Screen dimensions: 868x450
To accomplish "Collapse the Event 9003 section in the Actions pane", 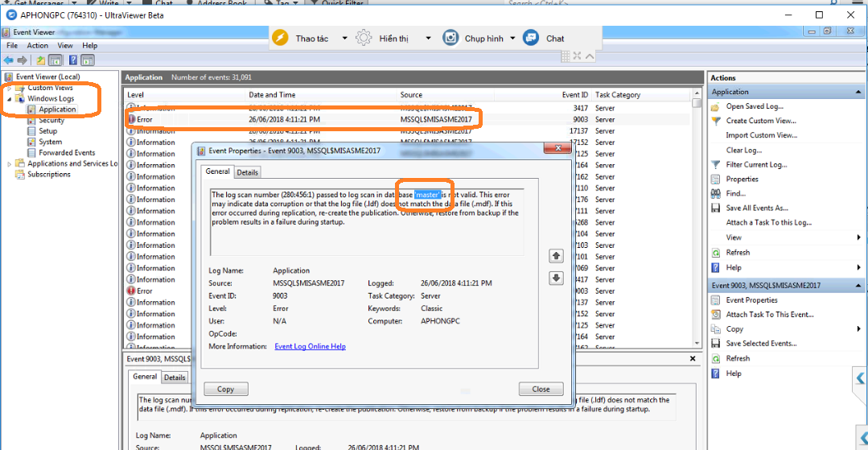I will tap(858, 286).
